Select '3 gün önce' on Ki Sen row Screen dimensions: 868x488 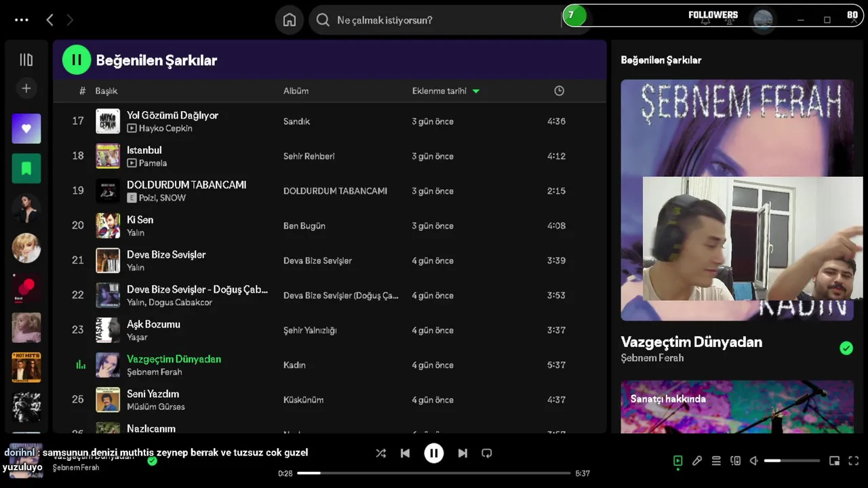433,226
